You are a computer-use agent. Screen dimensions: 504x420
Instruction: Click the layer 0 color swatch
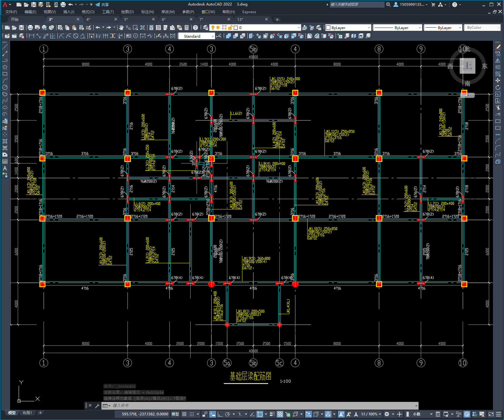236,28
